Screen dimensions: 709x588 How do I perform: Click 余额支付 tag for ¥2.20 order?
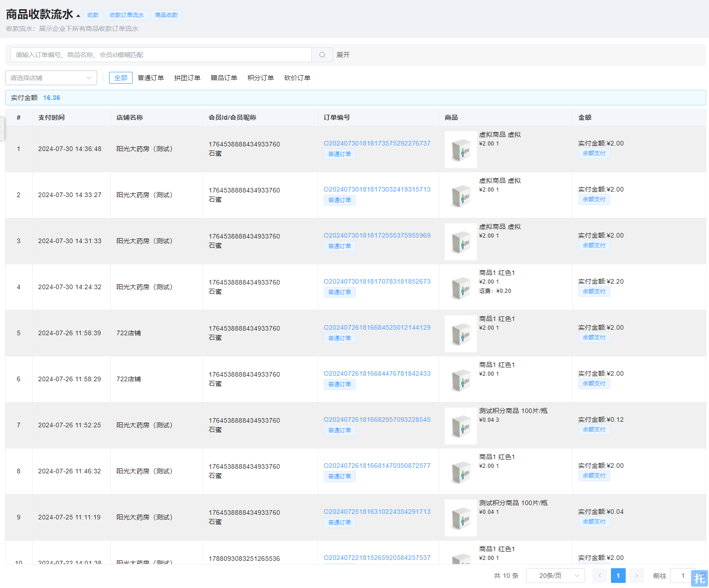594,291
